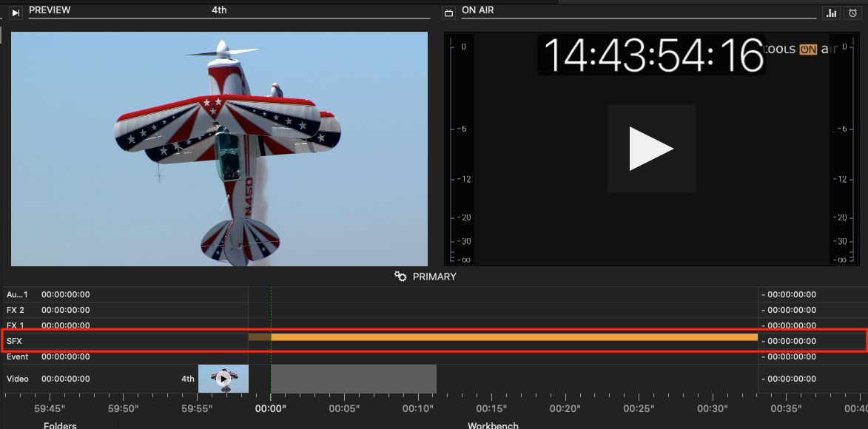Select the 4th clip thumbnail in the Video track
The image size is (868, 429).
pos(223,379)
